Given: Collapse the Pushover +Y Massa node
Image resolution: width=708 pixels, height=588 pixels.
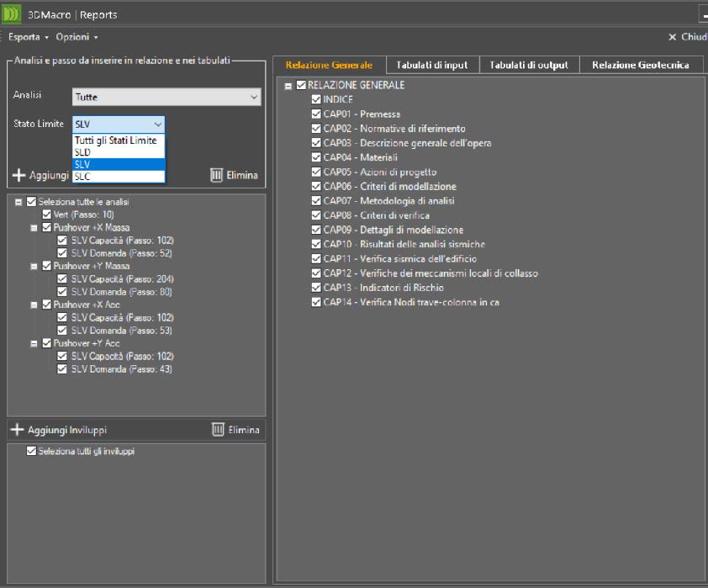Looking at the screenshot, I should 34,267.
